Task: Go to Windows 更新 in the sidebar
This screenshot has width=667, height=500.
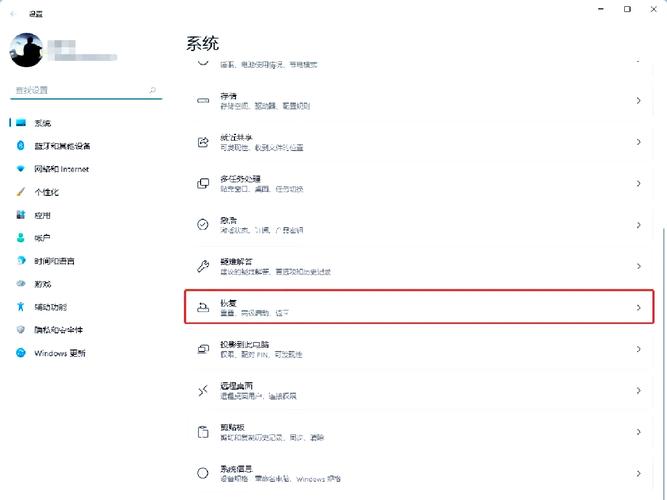Action: click(x=59, y=353)
